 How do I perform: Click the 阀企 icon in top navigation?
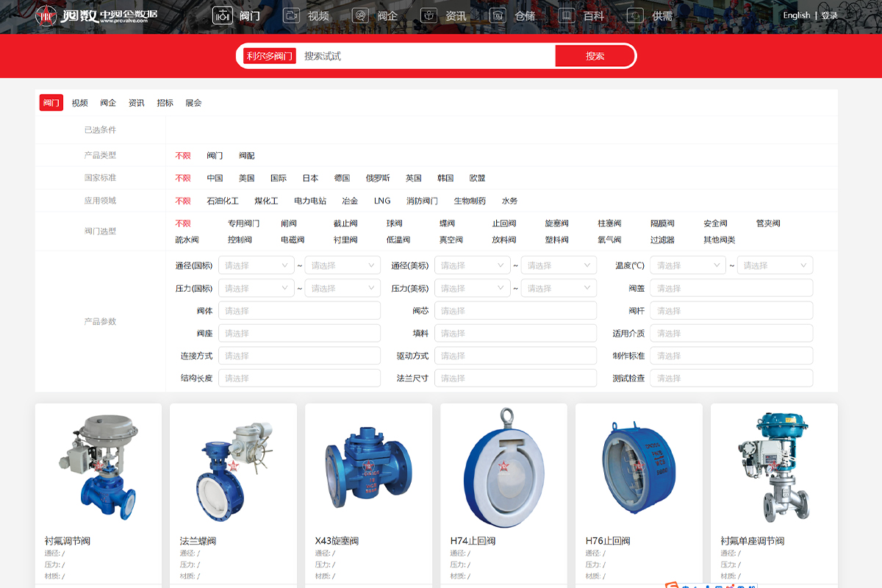point(360,15)
